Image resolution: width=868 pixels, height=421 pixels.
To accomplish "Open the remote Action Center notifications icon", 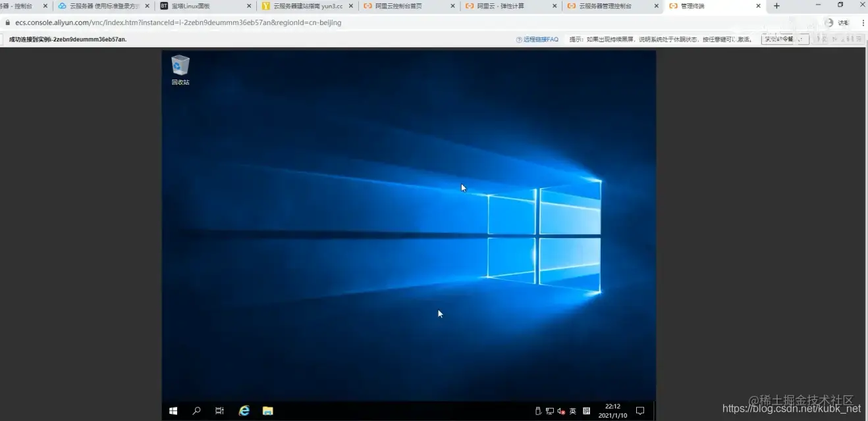I will pos(639,411).
